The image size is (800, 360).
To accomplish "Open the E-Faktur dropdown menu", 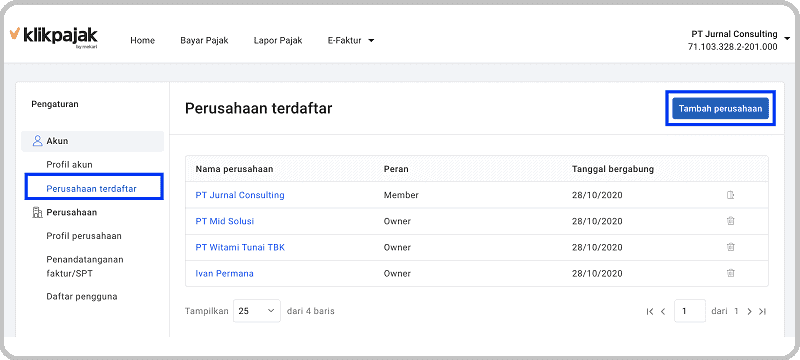I will (x=351, y=40).
